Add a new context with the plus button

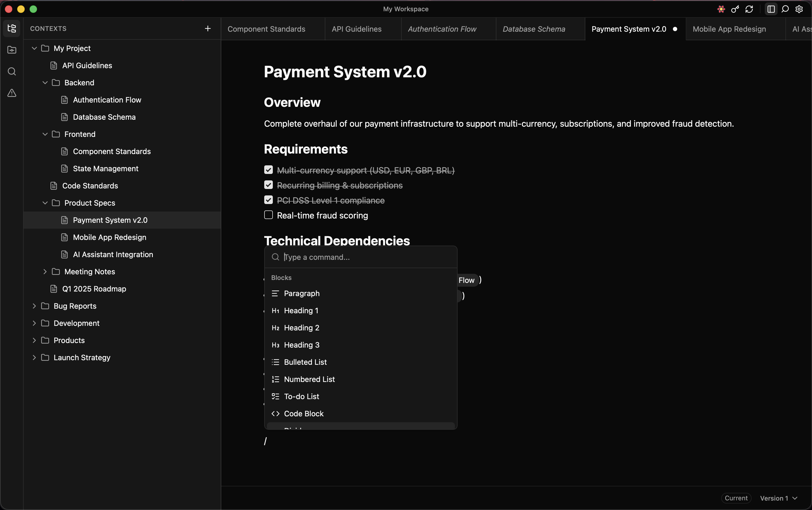208,28
